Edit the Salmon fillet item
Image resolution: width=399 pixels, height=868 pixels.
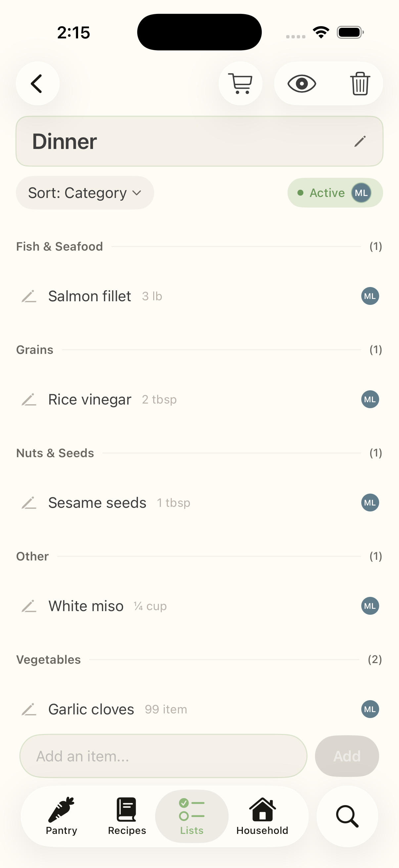[29, 296]
